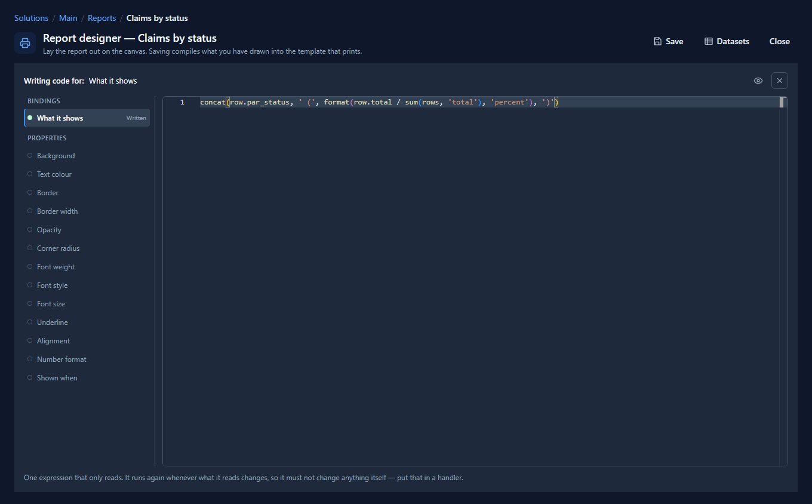
Task: Click the printer icon beside Report designer title
Action: [25, 43]
